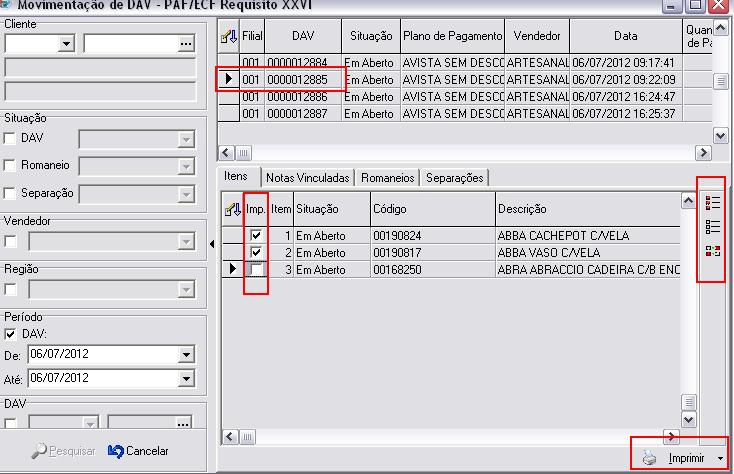Image resolution: width=734 pixels, height=474 pixels.
Task: Open client lookup ellipsis button
Action: 184,43
